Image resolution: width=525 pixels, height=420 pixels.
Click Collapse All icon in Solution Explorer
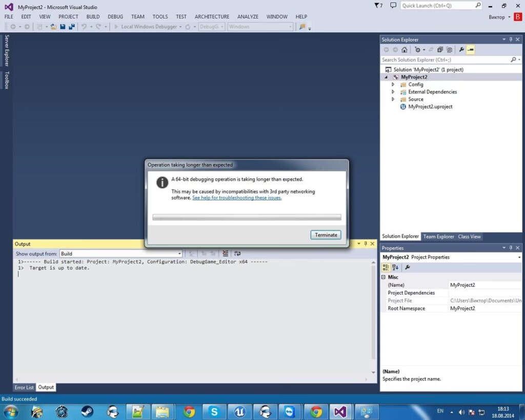440,50
